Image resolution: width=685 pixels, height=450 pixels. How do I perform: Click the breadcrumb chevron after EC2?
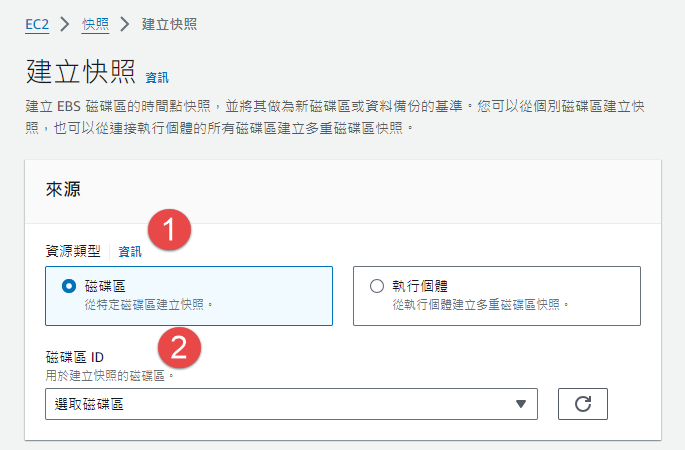point(66,22)
